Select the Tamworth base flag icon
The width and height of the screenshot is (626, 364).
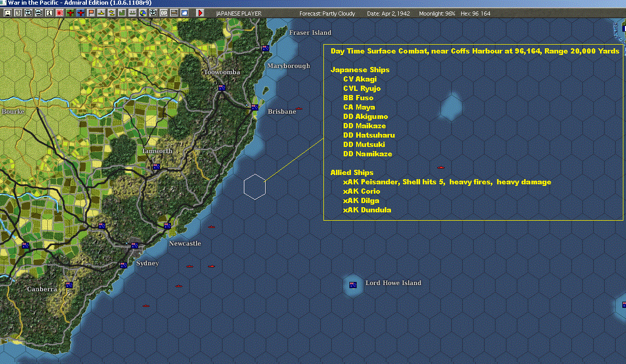click(155, 167)
